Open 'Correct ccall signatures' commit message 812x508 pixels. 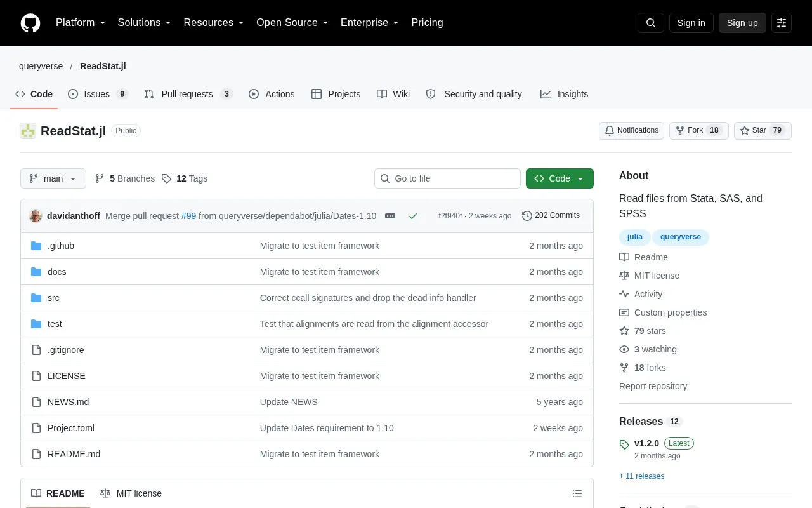(368, 298)
